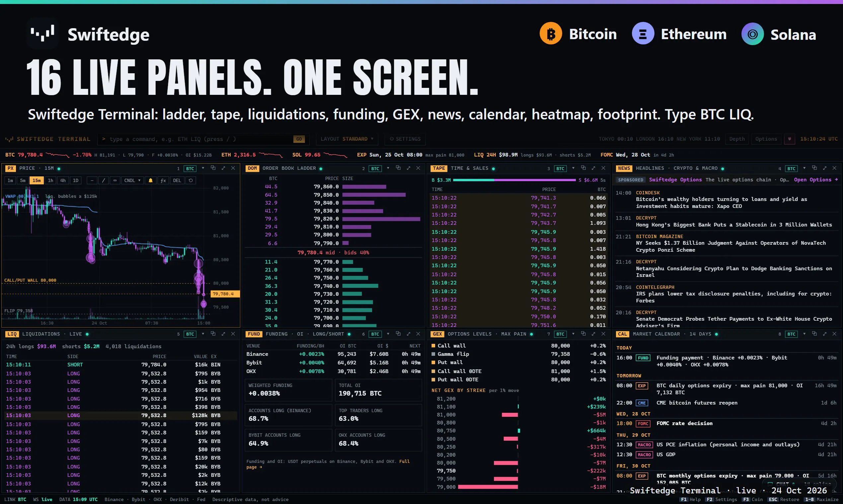Expand the Order Book Ladder panel

(x=409, y=168)
